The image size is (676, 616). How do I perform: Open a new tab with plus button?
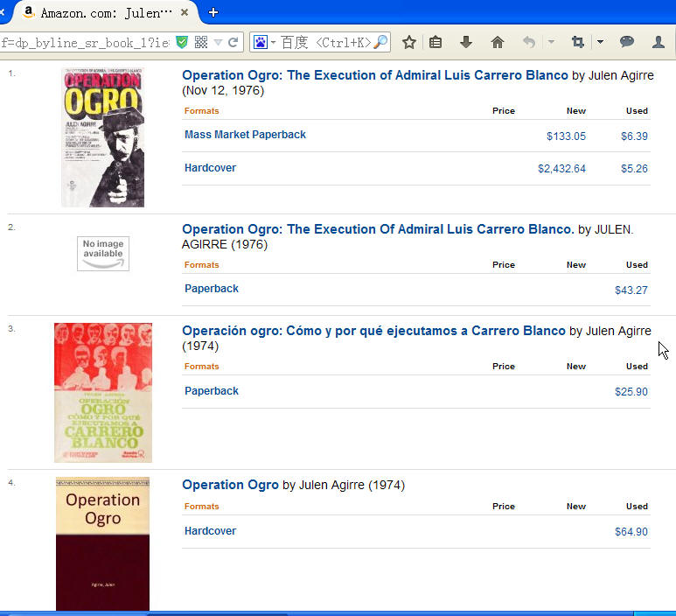click(213, 12)
